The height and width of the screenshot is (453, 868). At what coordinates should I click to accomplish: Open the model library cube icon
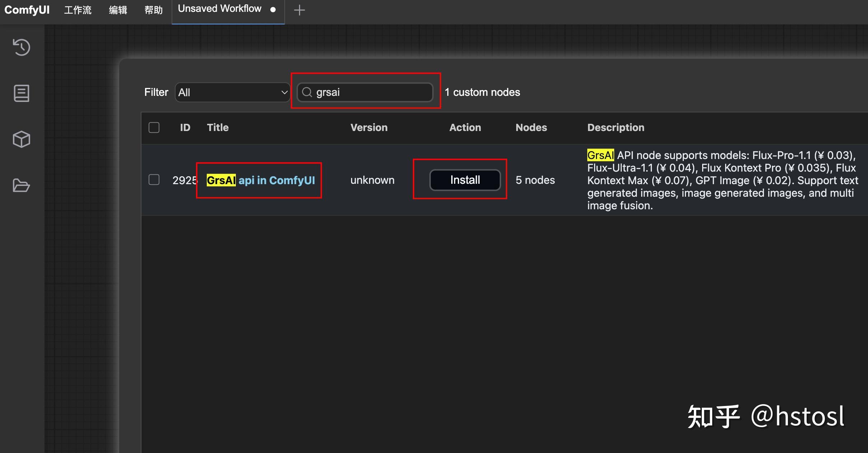tap(22, 139)
